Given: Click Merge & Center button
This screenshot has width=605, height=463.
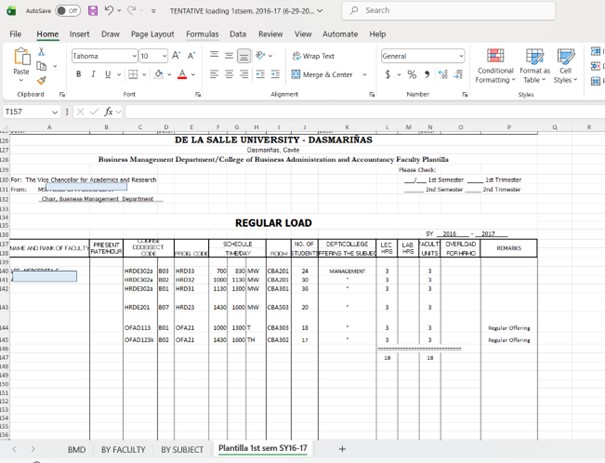Looking at the screenshot, I should point(322,74).
